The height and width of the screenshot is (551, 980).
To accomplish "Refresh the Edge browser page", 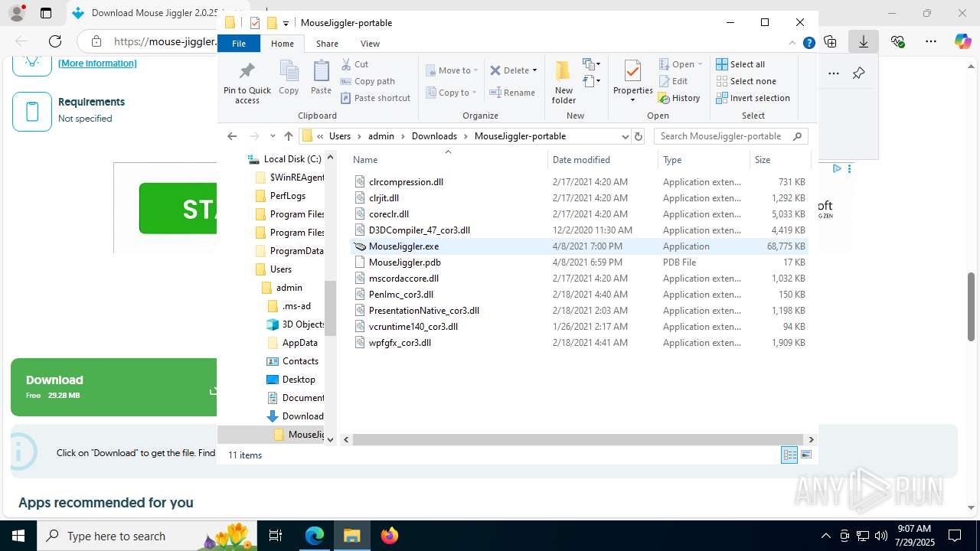I will click(x=55, y=41).
